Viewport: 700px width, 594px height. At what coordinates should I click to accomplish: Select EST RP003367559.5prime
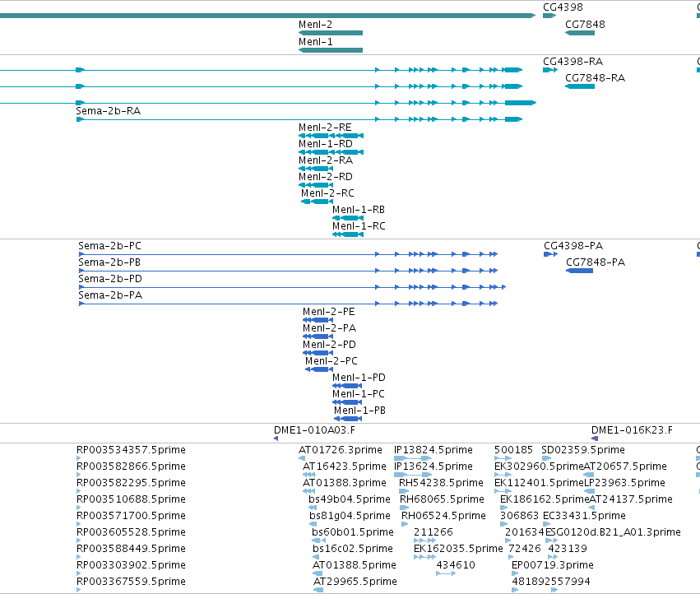coord(131,582)
